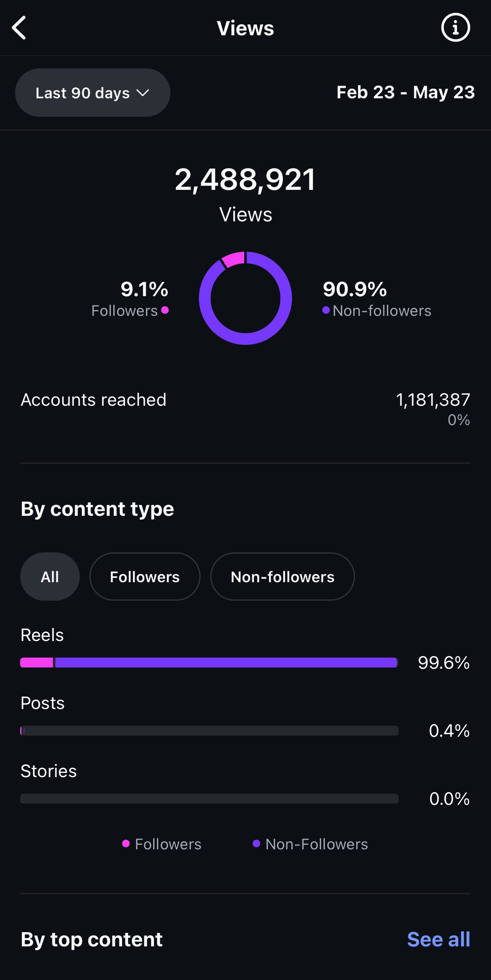Select the Non-followers filter chip
This screenshot has width=491, height=980.
(x=282, y=576)
